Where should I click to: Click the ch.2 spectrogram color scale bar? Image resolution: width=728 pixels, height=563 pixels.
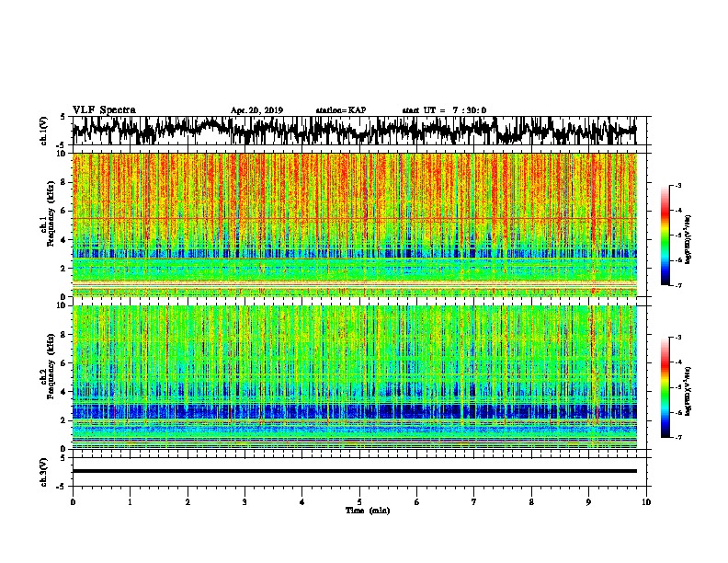(665, 387)
